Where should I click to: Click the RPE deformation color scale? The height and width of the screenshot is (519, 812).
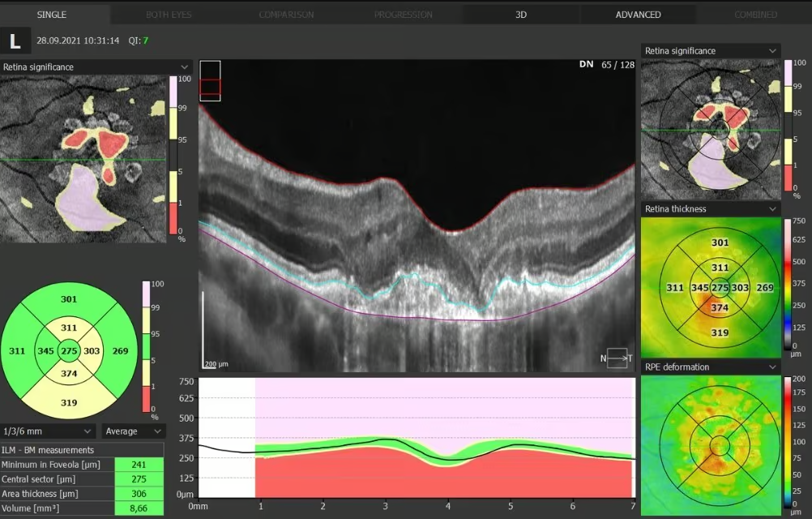pyautogui.click(x=788, y=442)
